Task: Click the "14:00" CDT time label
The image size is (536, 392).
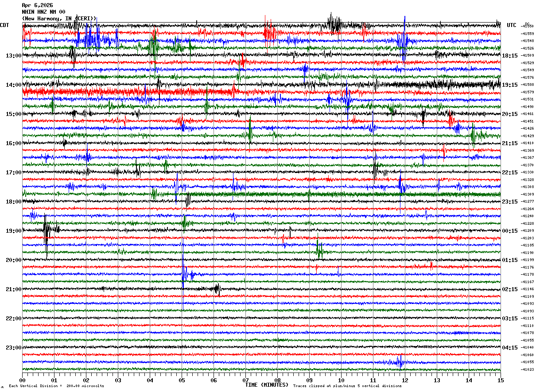Action: (14, 85)
